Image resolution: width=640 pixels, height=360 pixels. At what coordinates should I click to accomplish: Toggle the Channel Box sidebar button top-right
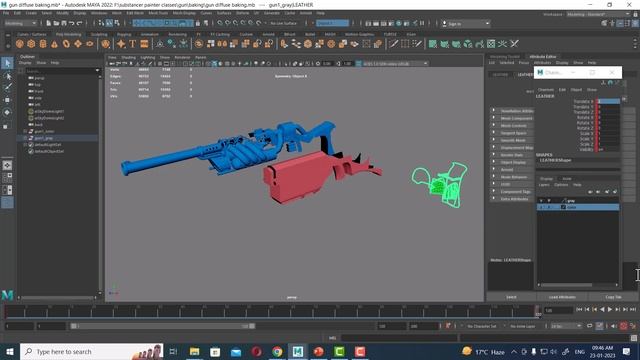[x=635, y=23]
